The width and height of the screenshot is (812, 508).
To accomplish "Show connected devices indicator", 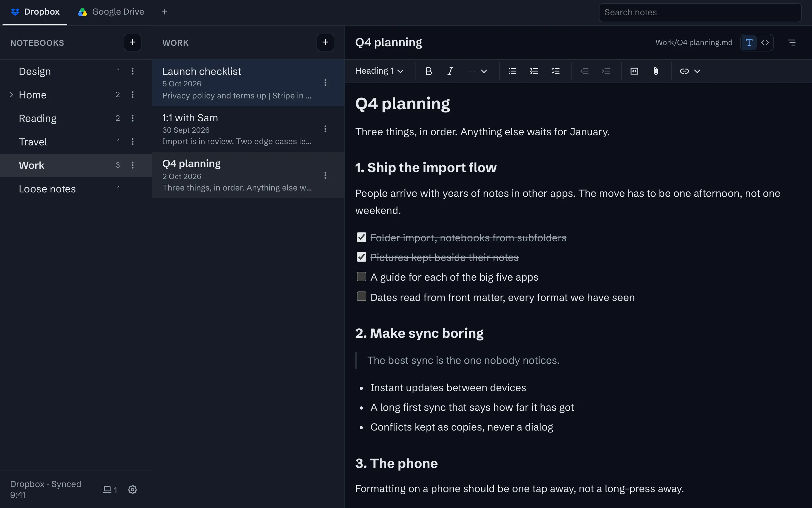I will click(110, 490).
